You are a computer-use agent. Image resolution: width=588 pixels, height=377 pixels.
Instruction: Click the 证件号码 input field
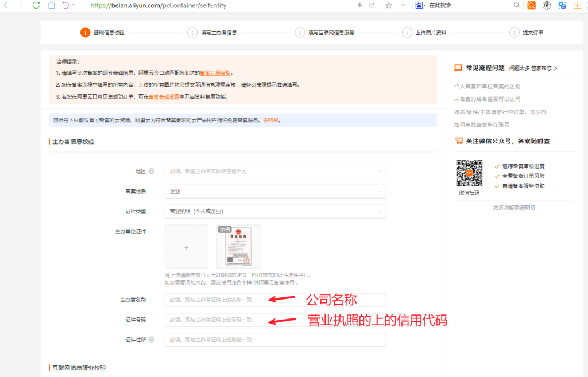click(x=275, y=320)
